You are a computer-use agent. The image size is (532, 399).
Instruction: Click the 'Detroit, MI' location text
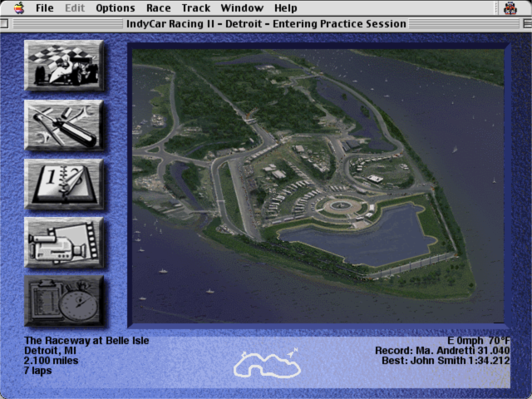click(50, 351)
